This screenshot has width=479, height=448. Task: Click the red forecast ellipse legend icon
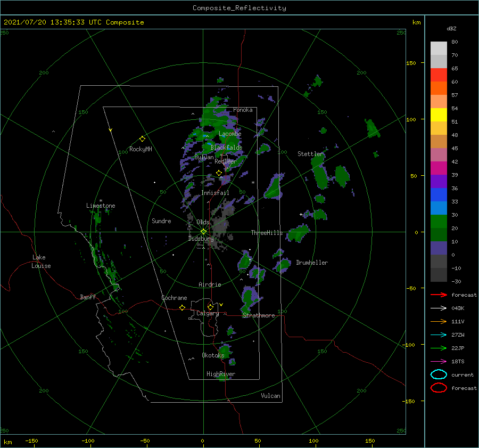tap(439, 388)
